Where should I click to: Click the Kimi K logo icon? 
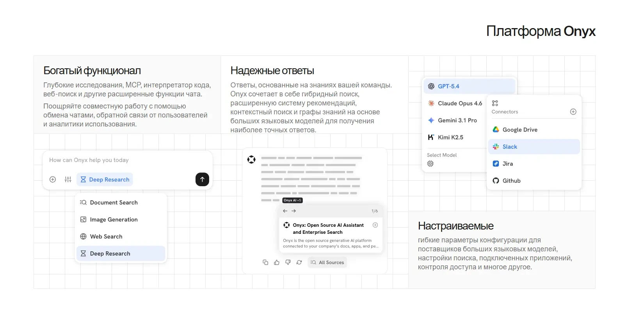tap(431, 137)
